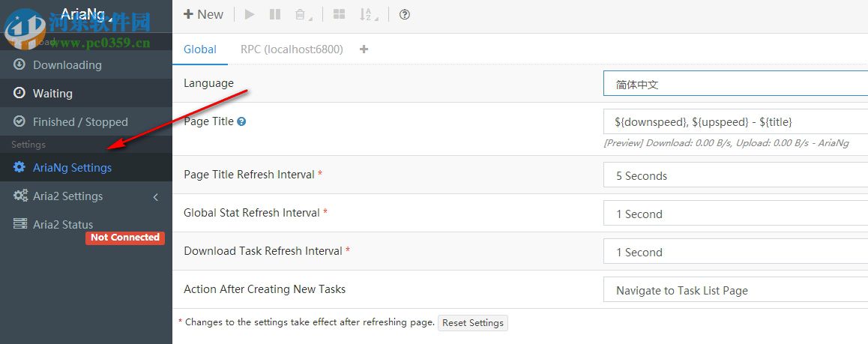Pause selected tasks with pause icon
This screenshot has height=344, width=868.
pyautogui.click(x=275, y=15)
